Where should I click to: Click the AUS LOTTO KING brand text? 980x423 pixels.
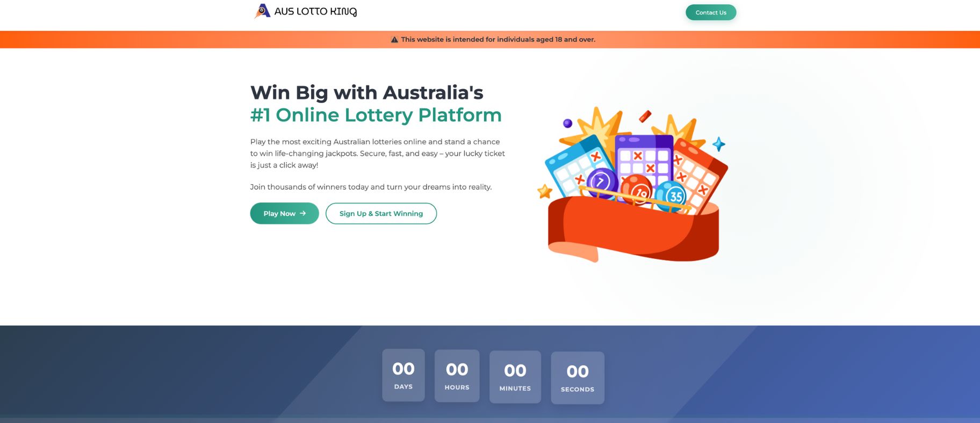click(x=315, y=11)
